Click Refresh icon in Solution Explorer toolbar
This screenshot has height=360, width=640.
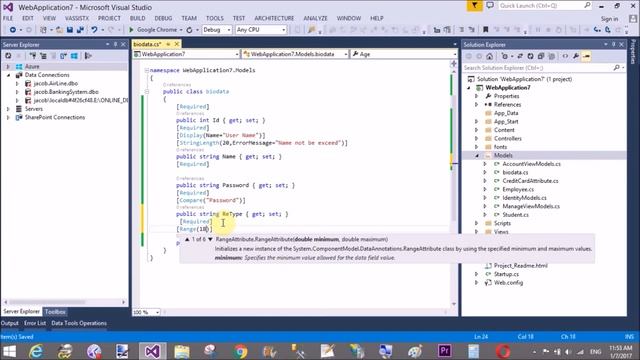coord(530,56)
